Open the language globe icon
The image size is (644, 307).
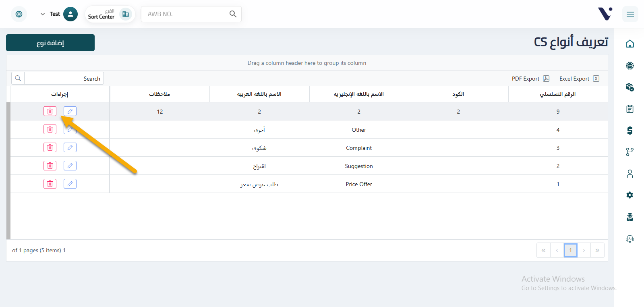19,14
